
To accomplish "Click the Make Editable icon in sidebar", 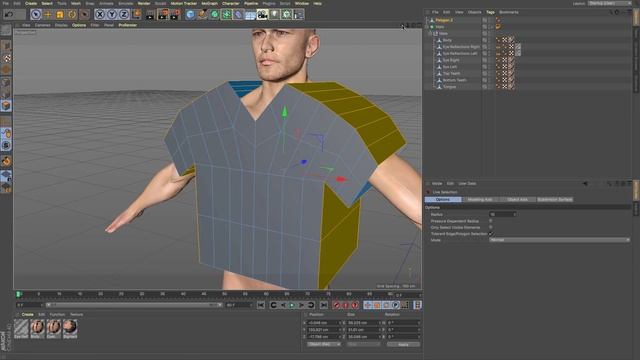I will pos(6,30).
